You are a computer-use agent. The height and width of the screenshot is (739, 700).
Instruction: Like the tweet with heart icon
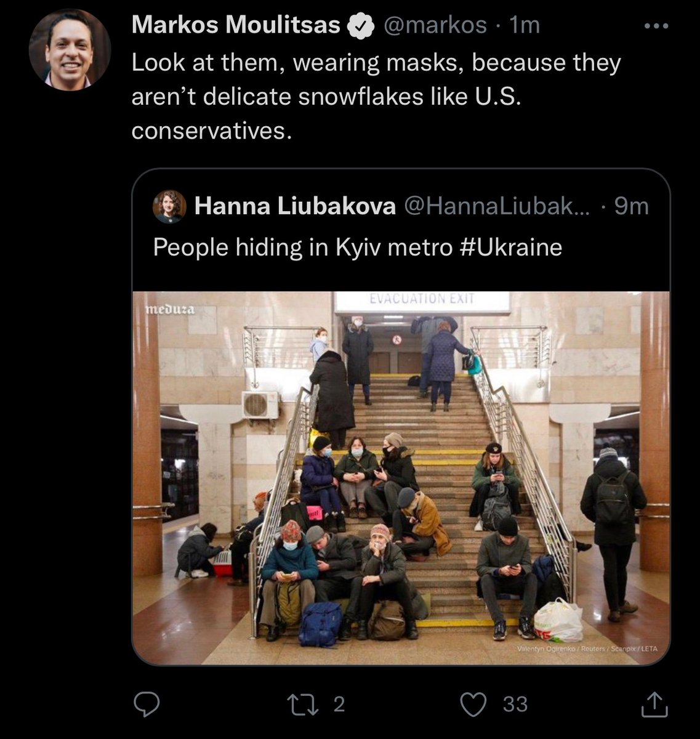tap(474, 705)
